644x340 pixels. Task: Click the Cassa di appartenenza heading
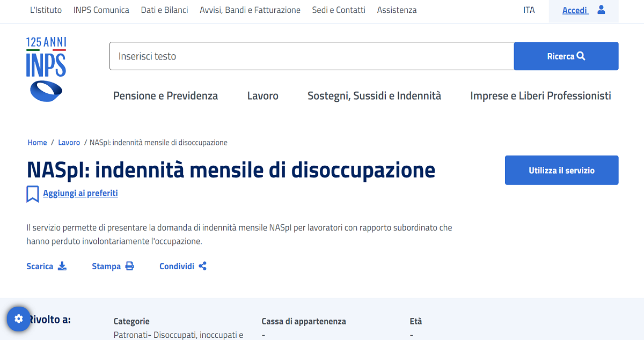click(x=304, y=322)
